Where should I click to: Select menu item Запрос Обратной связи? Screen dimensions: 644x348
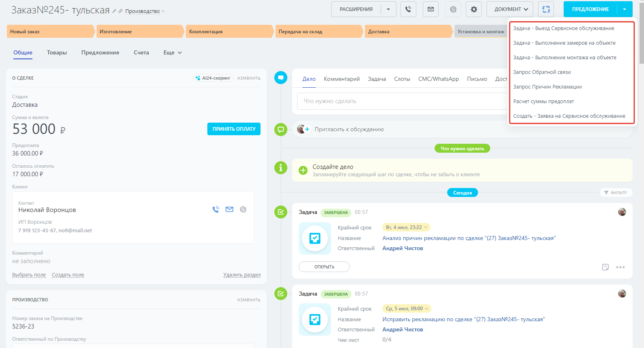542,72
